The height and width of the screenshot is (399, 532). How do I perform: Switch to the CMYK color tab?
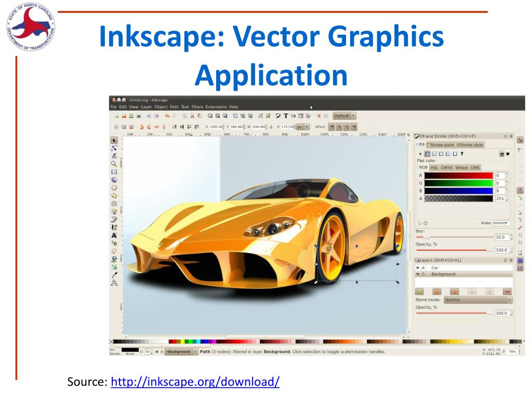pyautogui.click(x=446, y=168)
